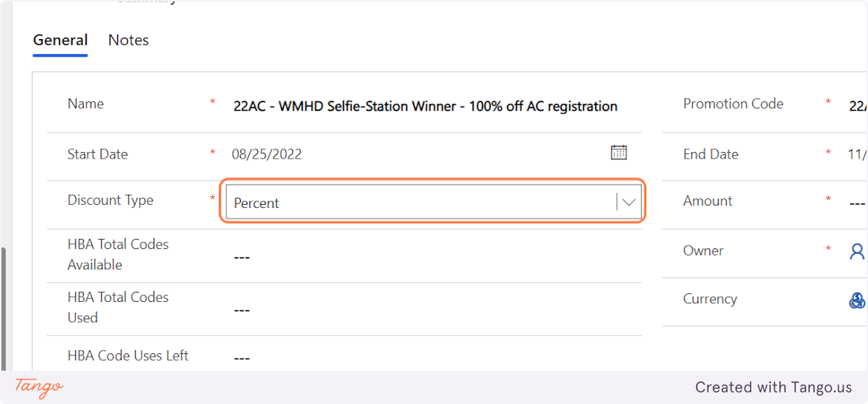Open the Start Date calendar picker
The height and width of the screenshot is (404, 868).
pos(618,153)
